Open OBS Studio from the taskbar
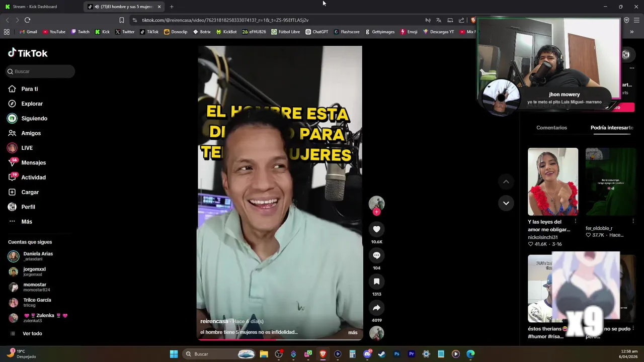The image size is (644, 362). click(x=279, y=354)
